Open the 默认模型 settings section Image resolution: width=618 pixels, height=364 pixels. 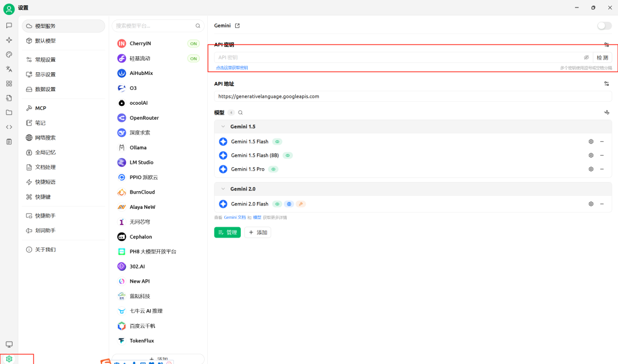(x=64, y=41)
